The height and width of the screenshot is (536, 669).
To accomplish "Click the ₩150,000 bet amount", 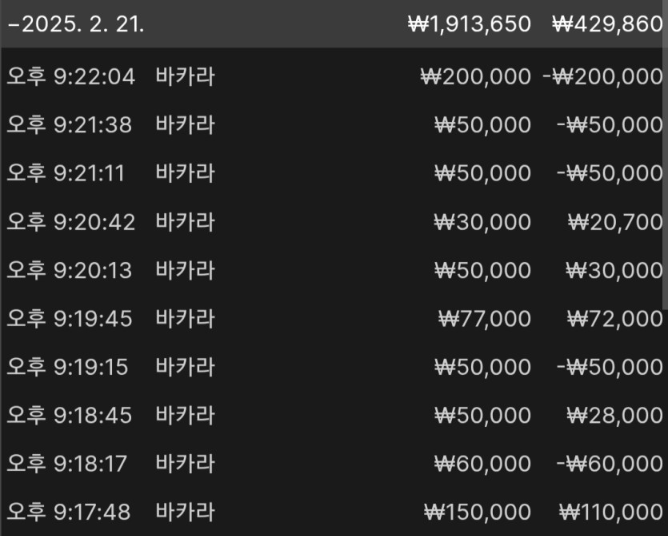I will (x=478, y=512).
